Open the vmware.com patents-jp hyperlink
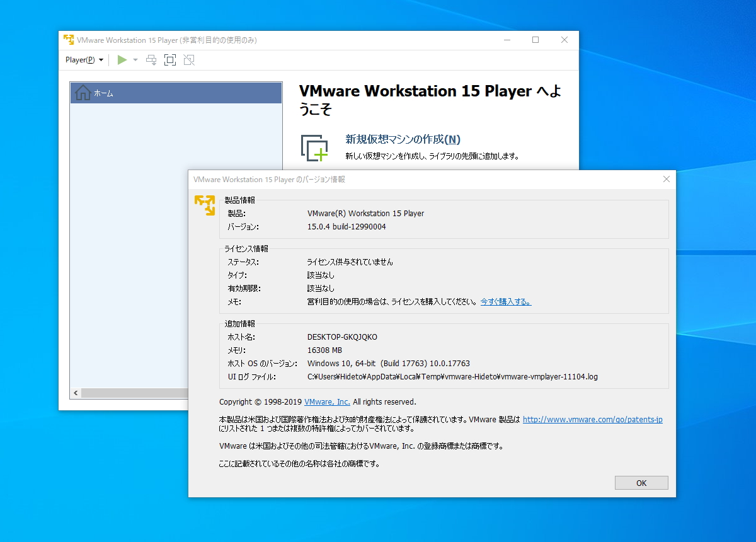Image resolution: width=756 pixels, height=542 pixels. click(x=592, y=418)
